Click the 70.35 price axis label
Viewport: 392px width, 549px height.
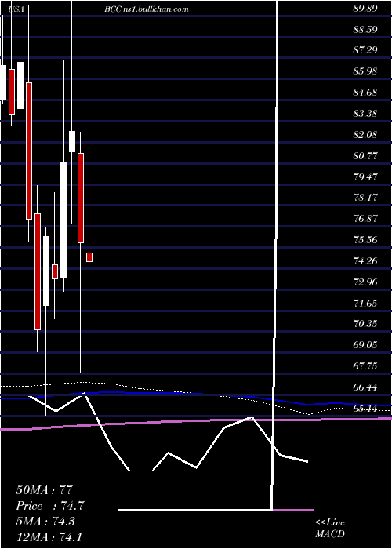(365, 324)
